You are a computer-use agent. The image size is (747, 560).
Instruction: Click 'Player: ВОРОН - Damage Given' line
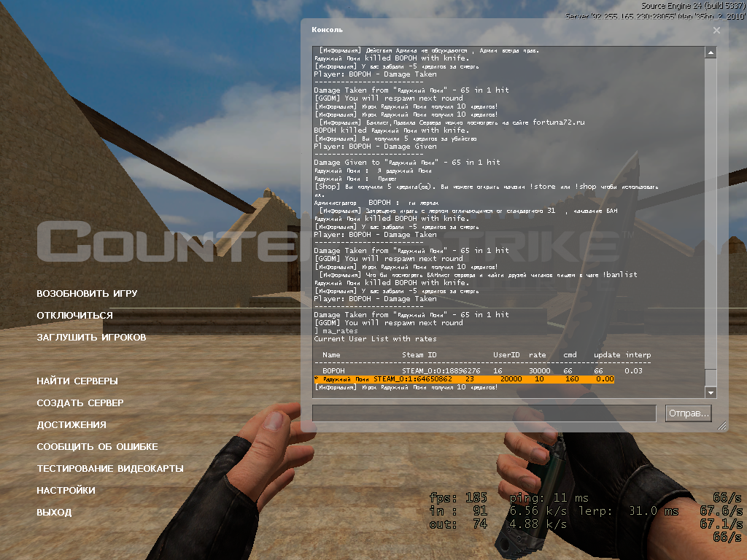pyautogui.click(x=375, y=147)
